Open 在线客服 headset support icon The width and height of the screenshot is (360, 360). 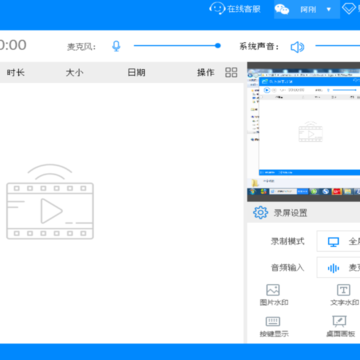(217, 8)
